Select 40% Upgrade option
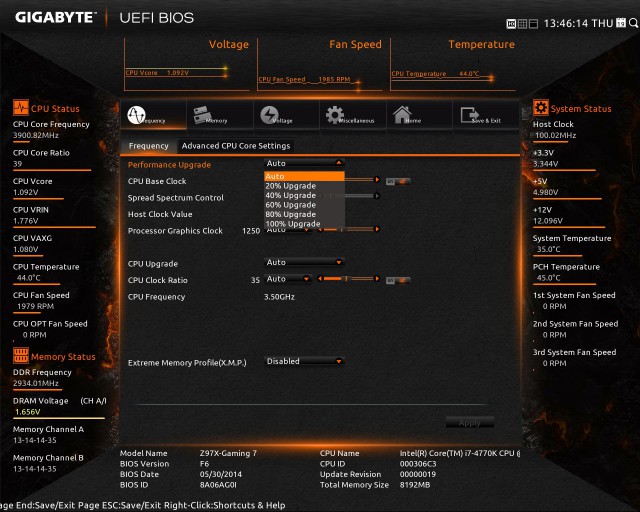The width and height of the screenshot is (640, 512). (304, 195)
